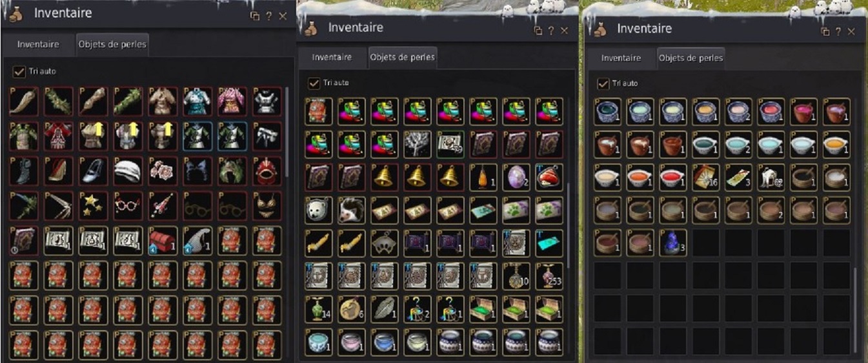868x363 pixels.
Task: Switch to Inventaire tab in the leftmost window
Action: click(38, 45)
